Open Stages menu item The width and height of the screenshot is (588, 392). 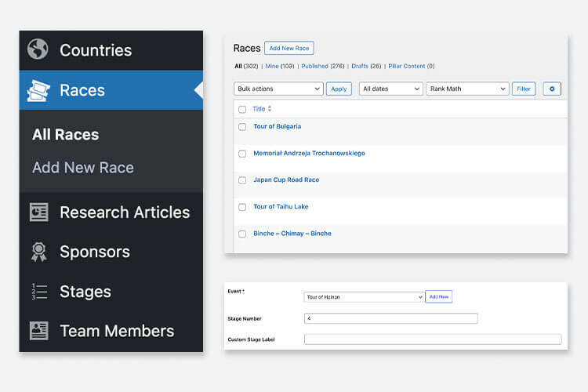(111, 292)
